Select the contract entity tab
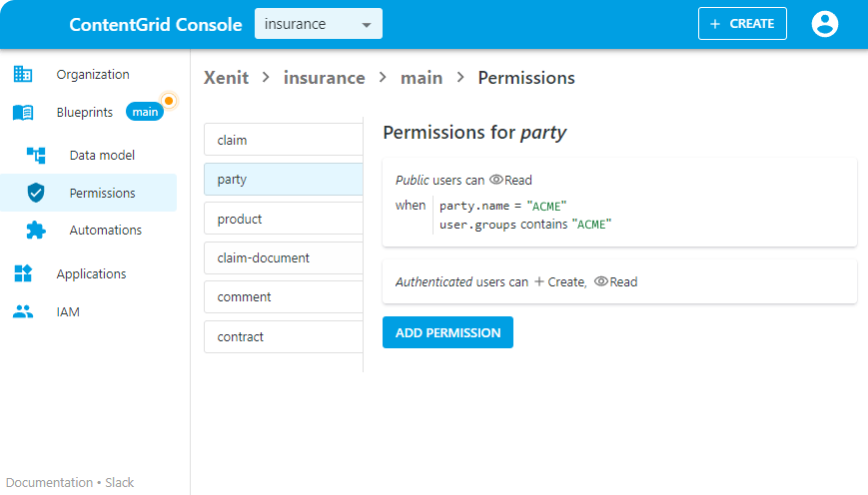868x495 pixels. pyautogui.click(x=283, y=336)
